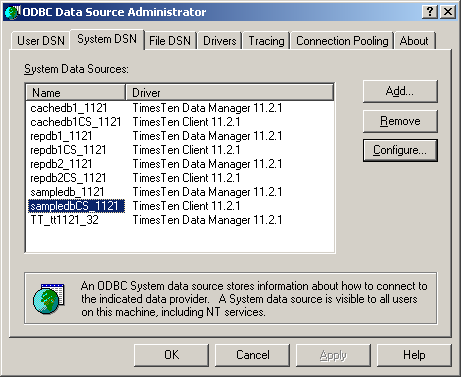This screenshot has height=377, width=461.
Task: Confirm with the OK button
Action: [172, 355]
